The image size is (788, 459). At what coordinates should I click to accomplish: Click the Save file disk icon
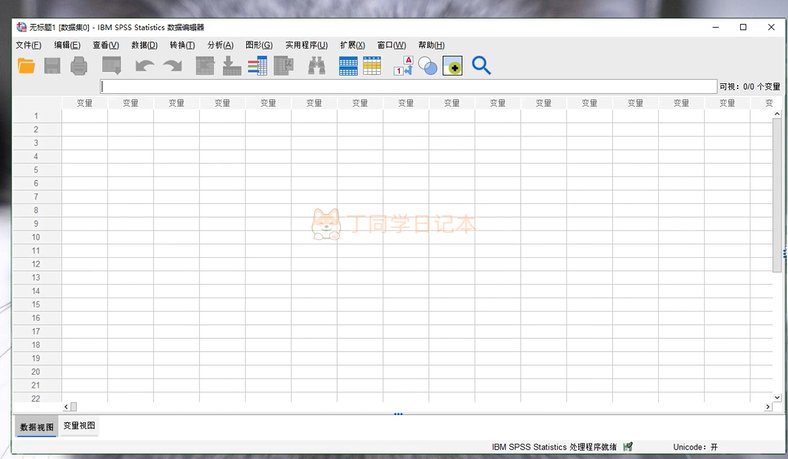point(52,66)
